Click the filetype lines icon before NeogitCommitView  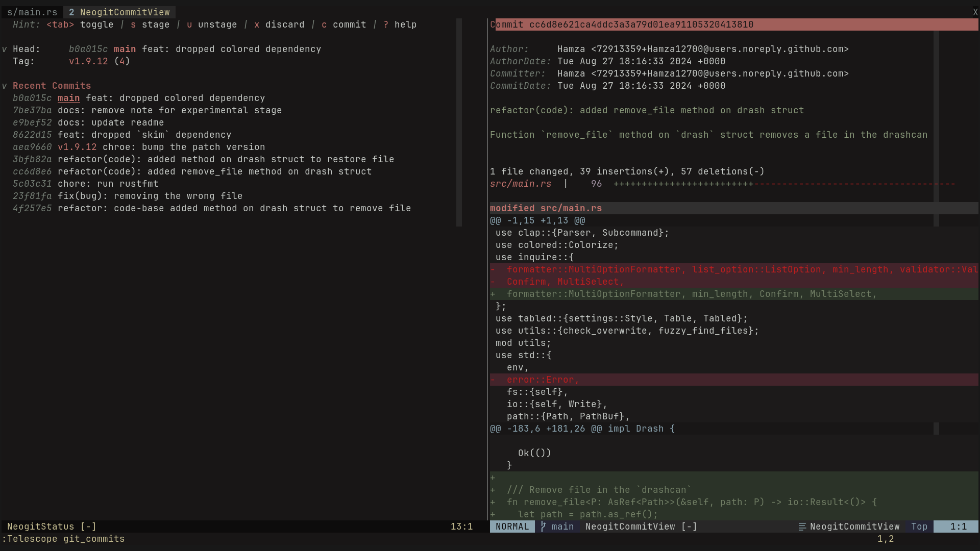tap(802, 527)
